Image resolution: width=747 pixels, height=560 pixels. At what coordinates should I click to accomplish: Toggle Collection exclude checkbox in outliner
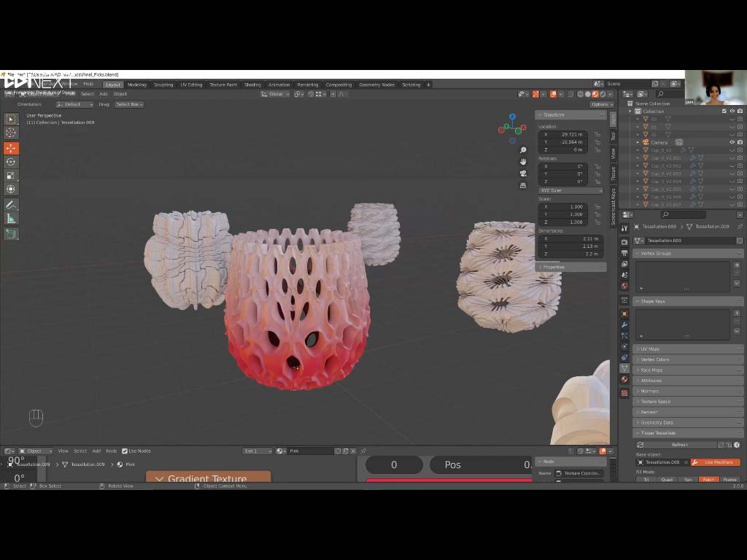pyautogui.click(x=724, y=112)
